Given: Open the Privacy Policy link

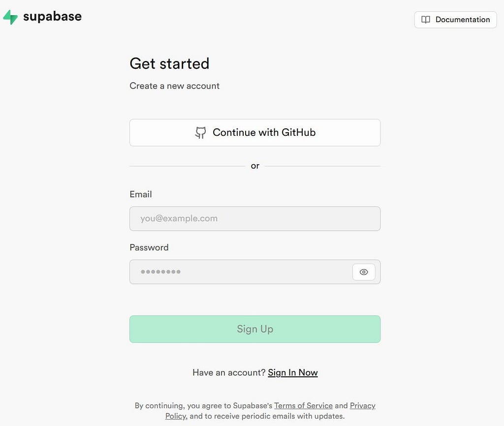Looking at the screenshot, I should point(363,406).
